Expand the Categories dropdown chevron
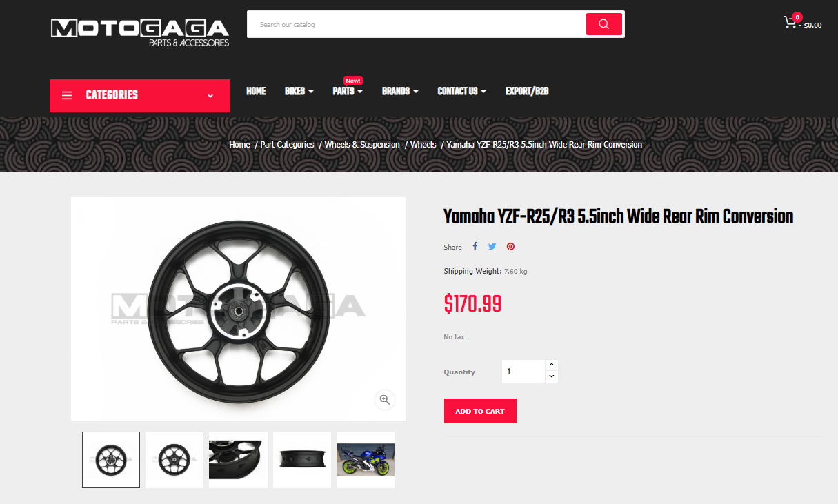This screenshot has height=504, width=838. tap(210, 96)
